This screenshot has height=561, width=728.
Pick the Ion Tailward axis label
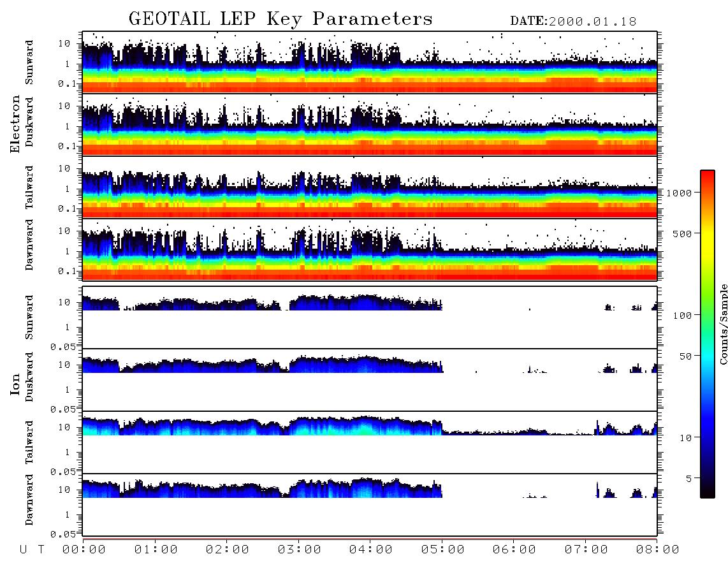29,442
